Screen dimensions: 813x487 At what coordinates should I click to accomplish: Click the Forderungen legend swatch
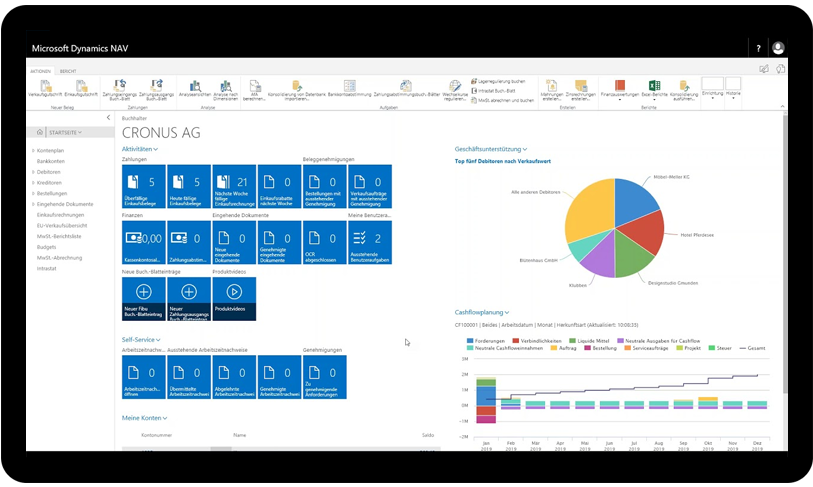tap(470, 341)
